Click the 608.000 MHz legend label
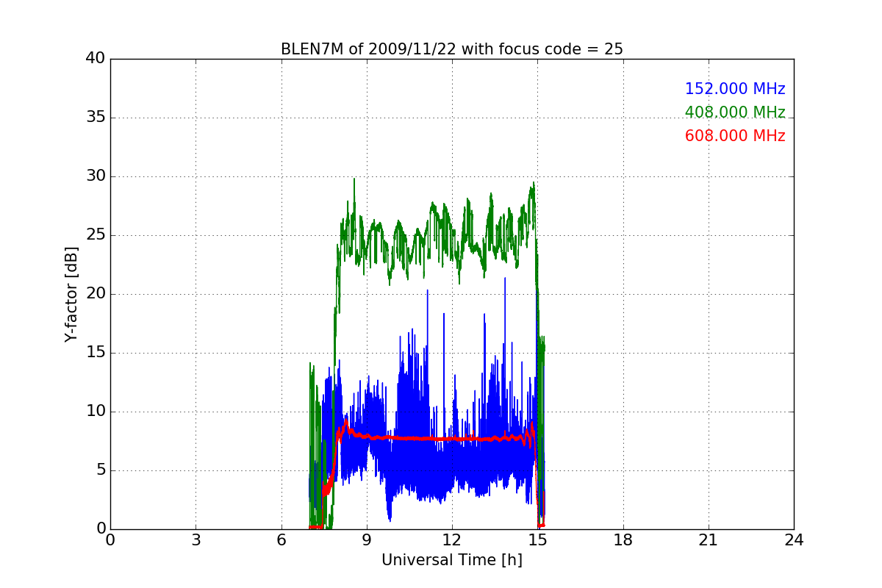This screenshot has width=882, height=588. coord(735,136)
